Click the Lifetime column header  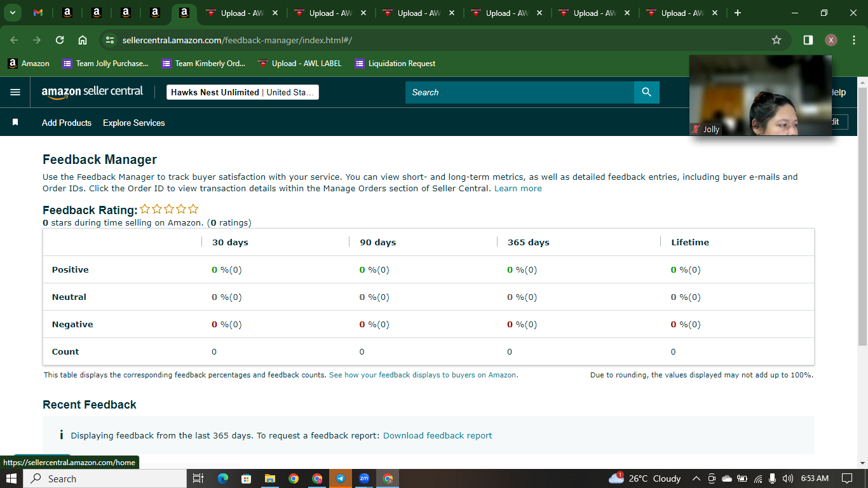[x=690, y=242]
